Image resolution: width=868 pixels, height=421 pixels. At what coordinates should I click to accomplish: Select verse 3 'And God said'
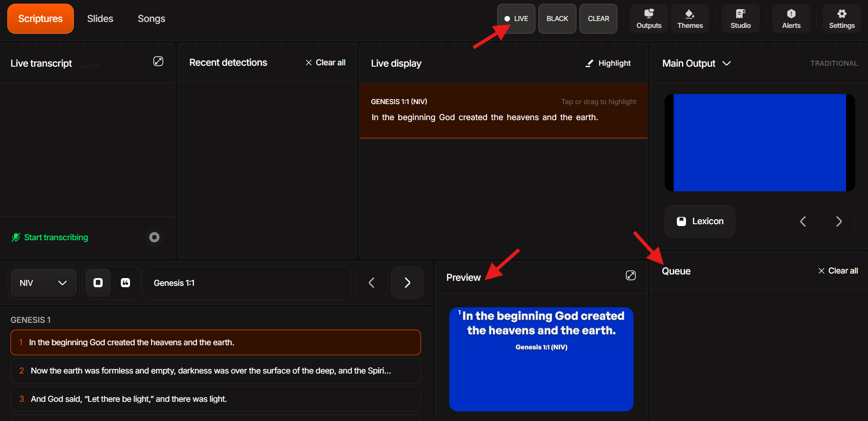216,399
